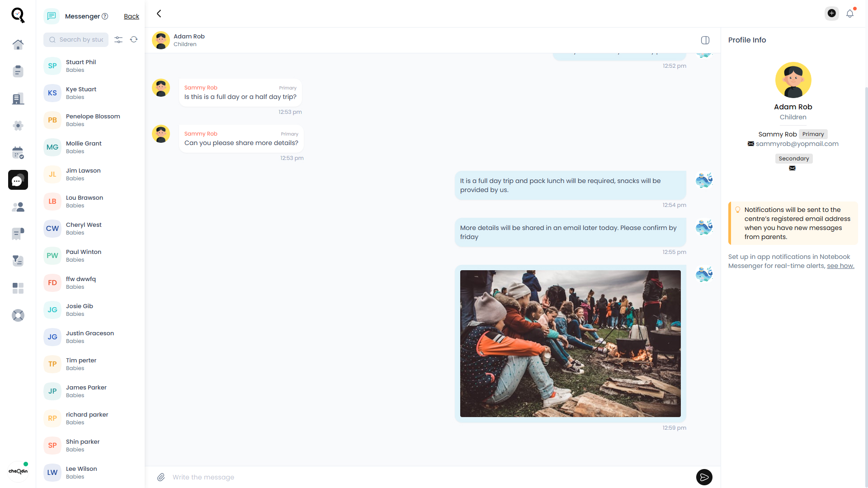The height and width of the screenshot is (488, 868).
Task: Open Stuart Phil conversation
Action: point(90,66)
